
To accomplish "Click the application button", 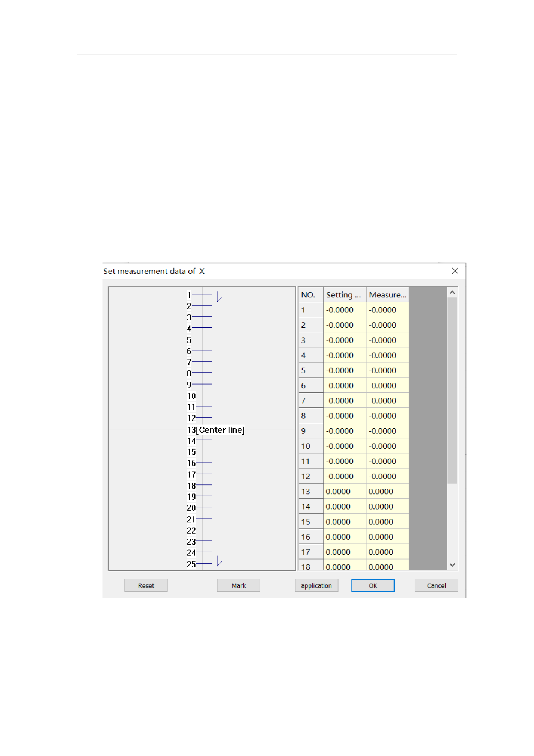I will click(316, 585).
